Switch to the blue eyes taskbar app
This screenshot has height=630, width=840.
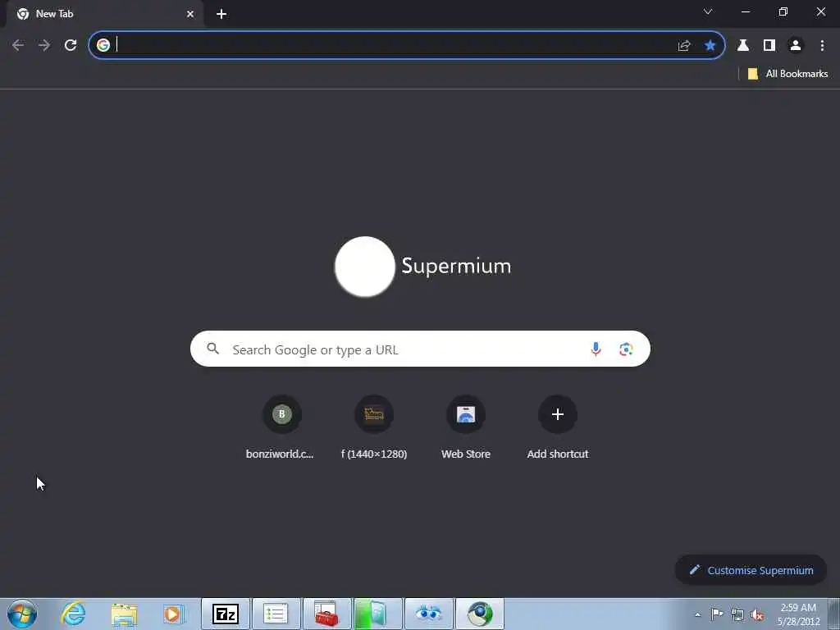point(428,614)
